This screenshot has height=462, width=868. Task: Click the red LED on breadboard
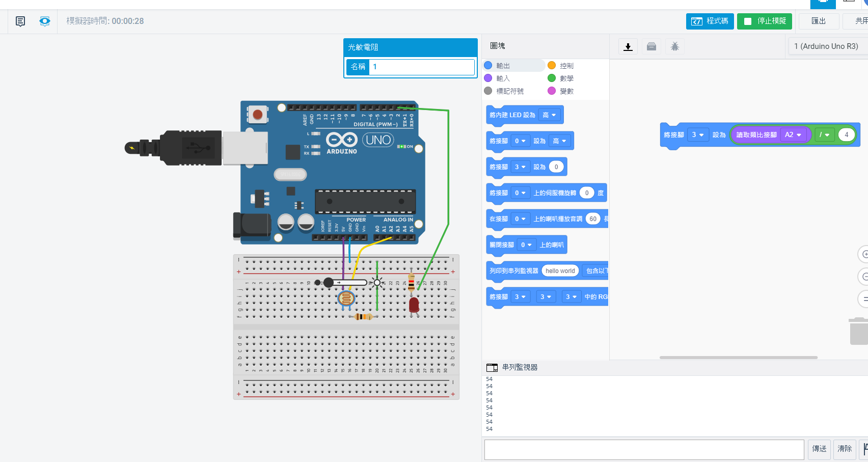pyautogui.click(x=414, y=305)
